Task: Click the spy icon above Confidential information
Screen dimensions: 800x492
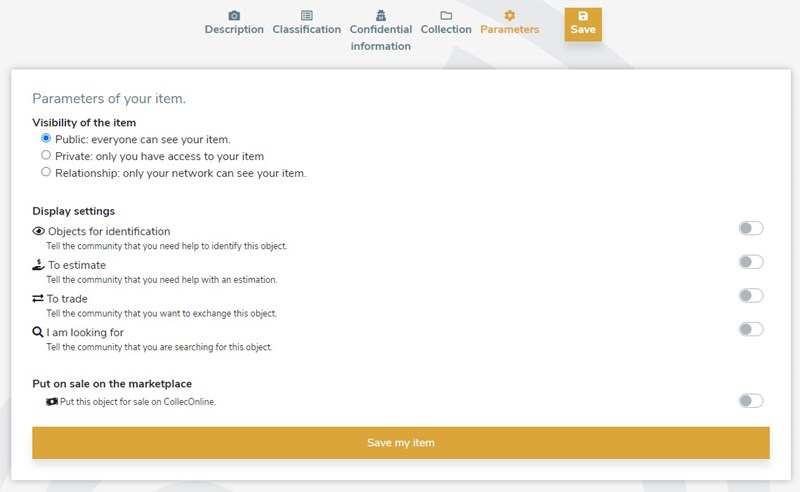Action: (x=381, y=15)
